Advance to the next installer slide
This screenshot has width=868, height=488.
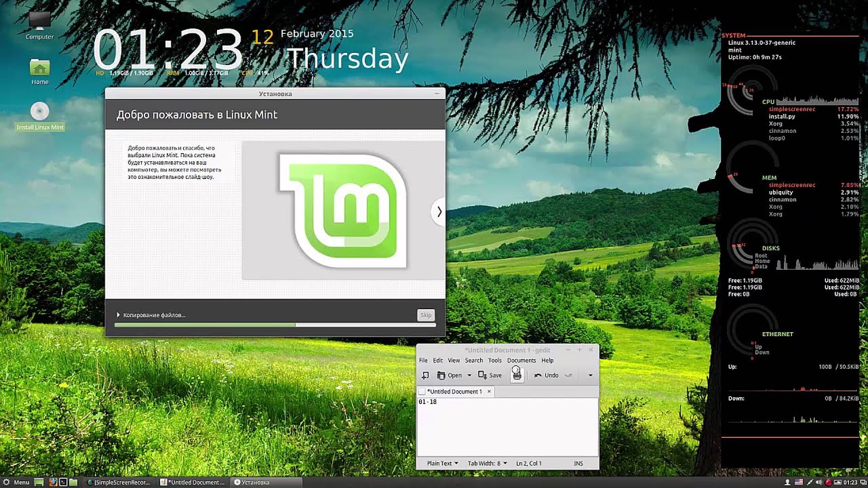[x=439, y=212]
